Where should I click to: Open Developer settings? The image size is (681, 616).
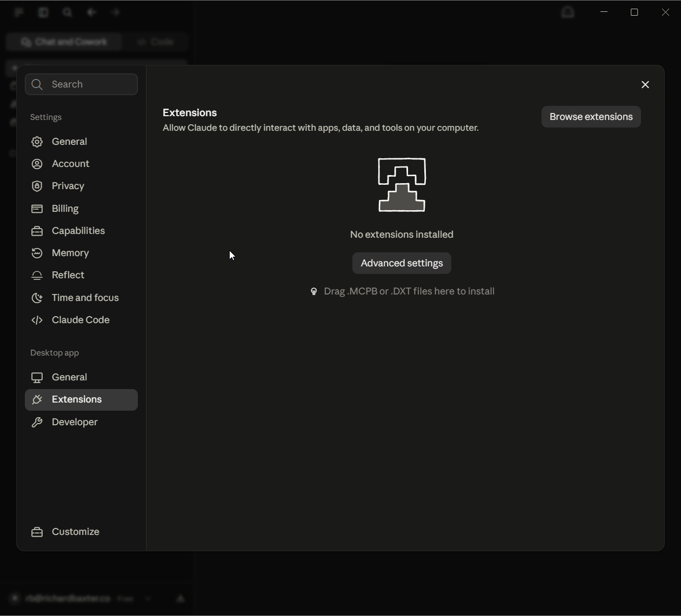pyautogui.click(x=81, y=422)
